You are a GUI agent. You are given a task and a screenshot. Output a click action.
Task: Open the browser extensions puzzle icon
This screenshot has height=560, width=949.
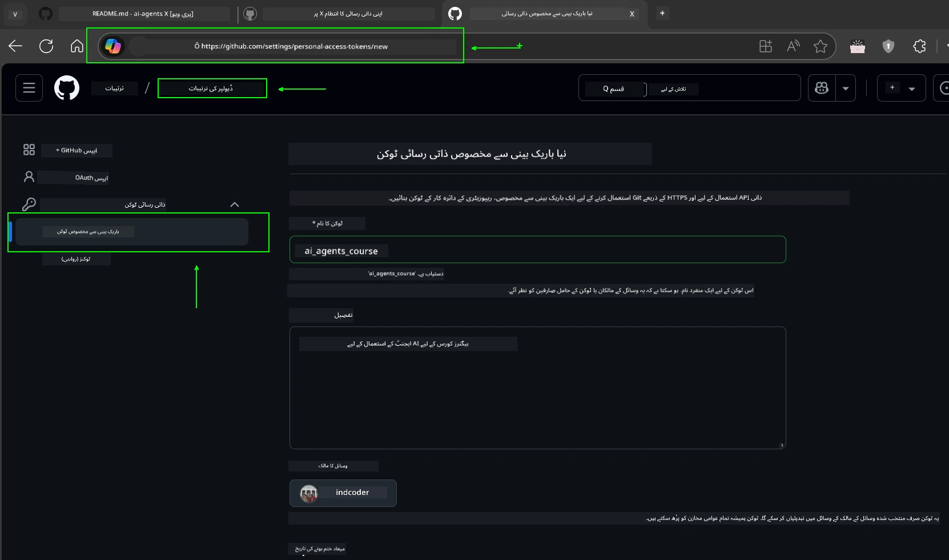click(919, 46)
